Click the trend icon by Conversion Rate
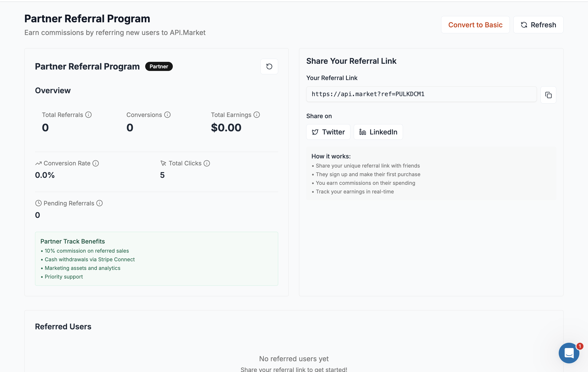The height and width of the screenshot is (372, 588). click(x=38, y=163)
